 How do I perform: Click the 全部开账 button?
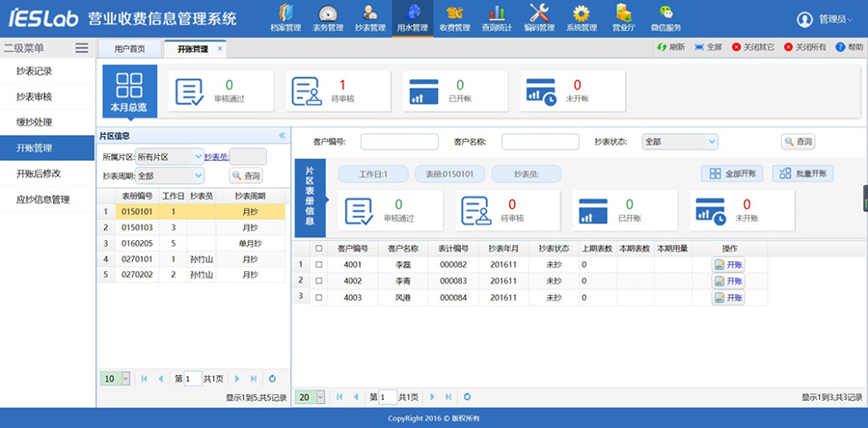733,174
